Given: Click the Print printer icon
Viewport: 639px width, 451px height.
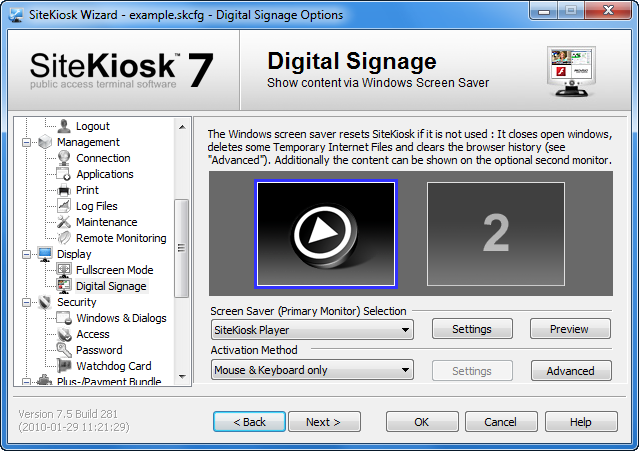Looking at the screenshot, I should 64,190.
